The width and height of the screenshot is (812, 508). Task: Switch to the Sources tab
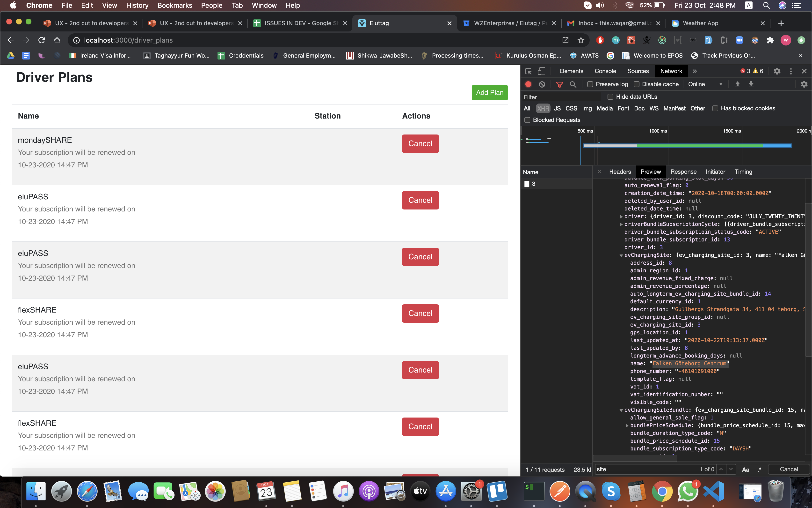coord(638,71)
